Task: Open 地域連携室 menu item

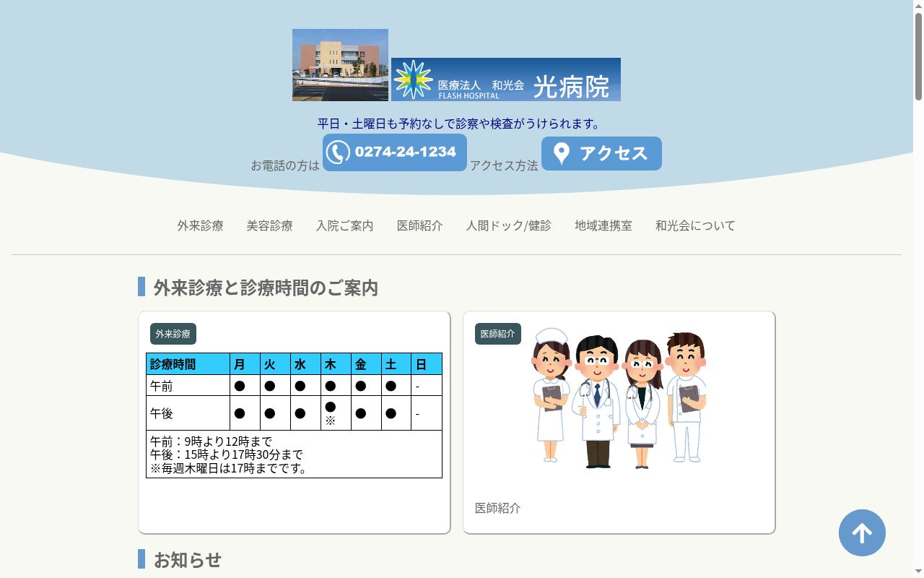Action: (x=603, y=225)
